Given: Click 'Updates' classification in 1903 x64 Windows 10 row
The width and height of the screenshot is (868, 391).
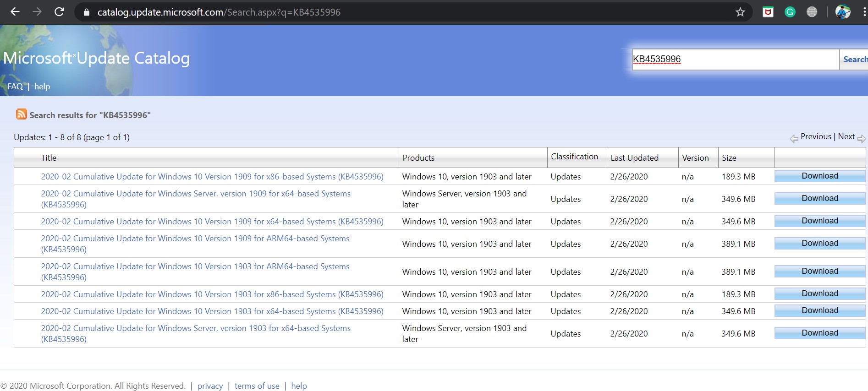Looking at the screenshot, I should [x=566, y=311].
